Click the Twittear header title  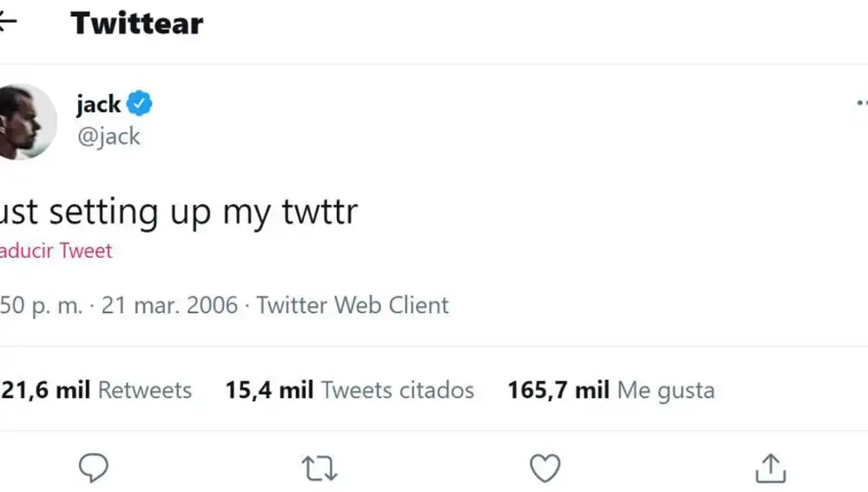(x=137, y=23)
